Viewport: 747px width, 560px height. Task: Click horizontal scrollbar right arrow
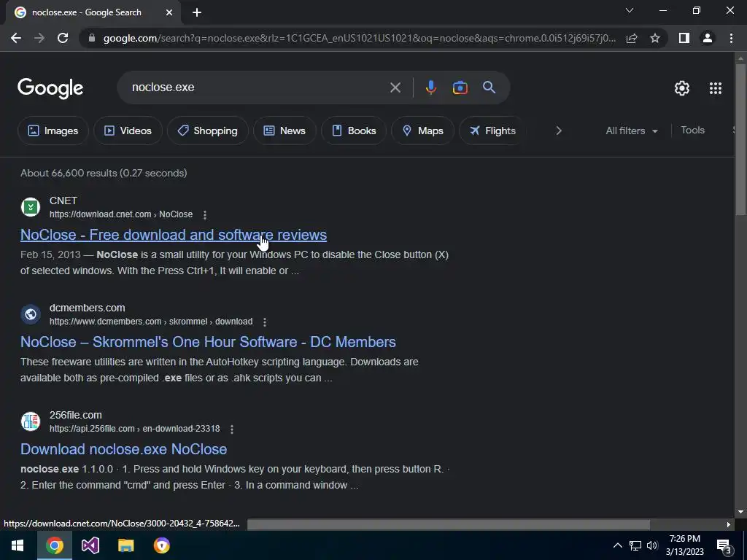tap(729, 524)
